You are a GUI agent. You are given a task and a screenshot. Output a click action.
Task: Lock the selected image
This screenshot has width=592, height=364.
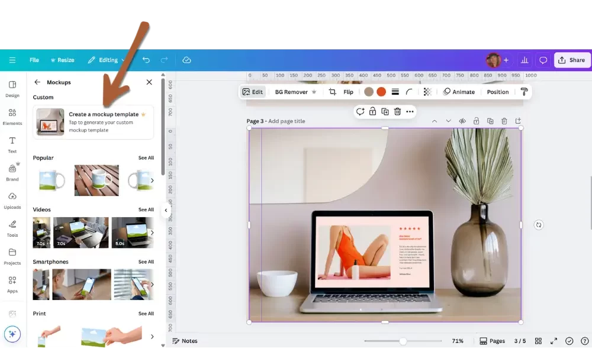pyautogui.click(x=372, y=111)
